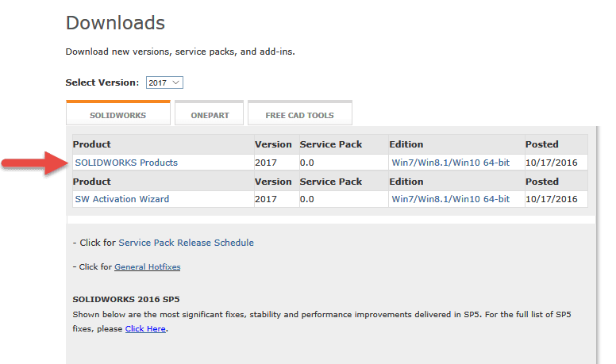The width and height of the screenshot is (616, 364).
Task: Select the 10/17/2016 posted date in SW Activation Wizard row
Action: tap(551, 199)
